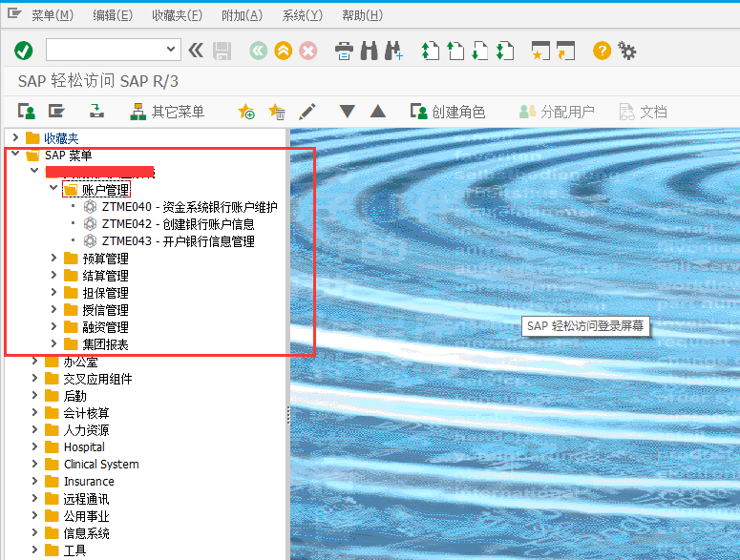This screenshot has height=560, width=740.
Task: Open the 收藏夹(F) menu
Action: tap(177, 15)
